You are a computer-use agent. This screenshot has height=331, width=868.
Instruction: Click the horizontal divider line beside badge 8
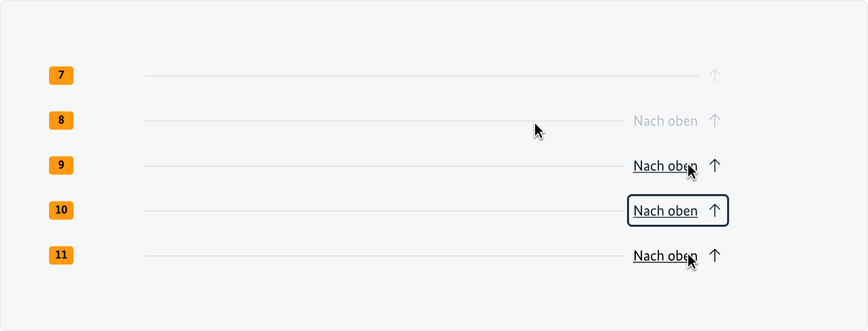pyautogui.click(x=340, y=121)
